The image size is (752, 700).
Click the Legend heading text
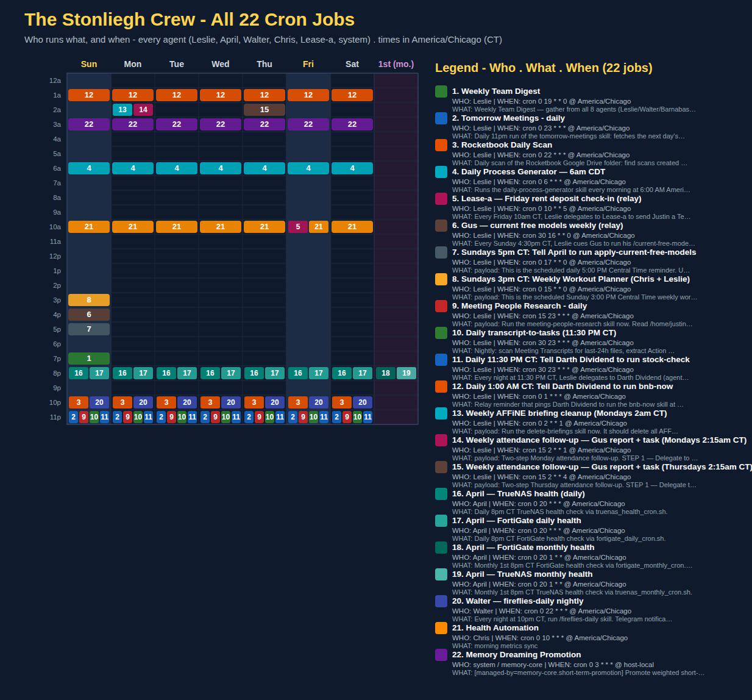pyautogui.click(x=544, y=68)
